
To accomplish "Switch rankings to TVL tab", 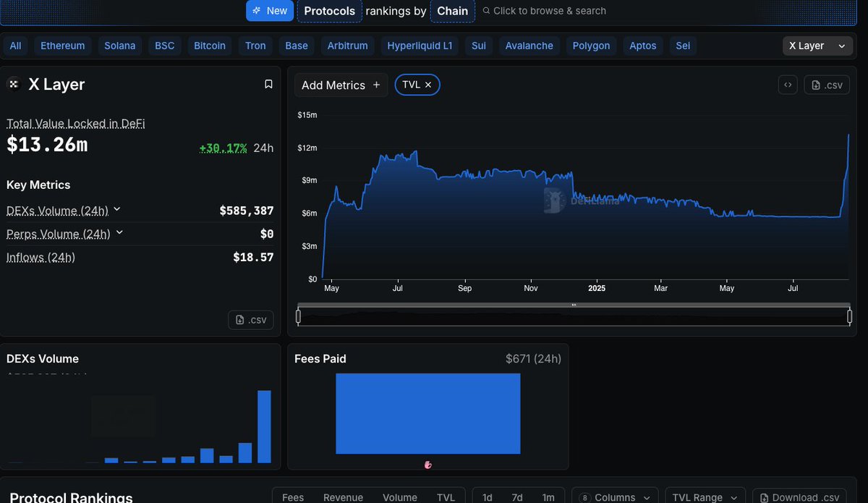I will tap(446, 497).
